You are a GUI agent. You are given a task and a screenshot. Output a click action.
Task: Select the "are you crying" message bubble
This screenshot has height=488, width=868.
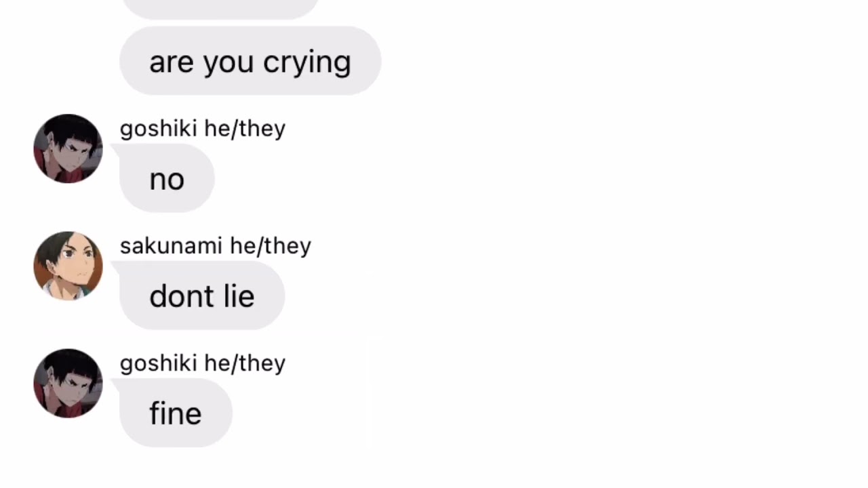tap(250, 61)
